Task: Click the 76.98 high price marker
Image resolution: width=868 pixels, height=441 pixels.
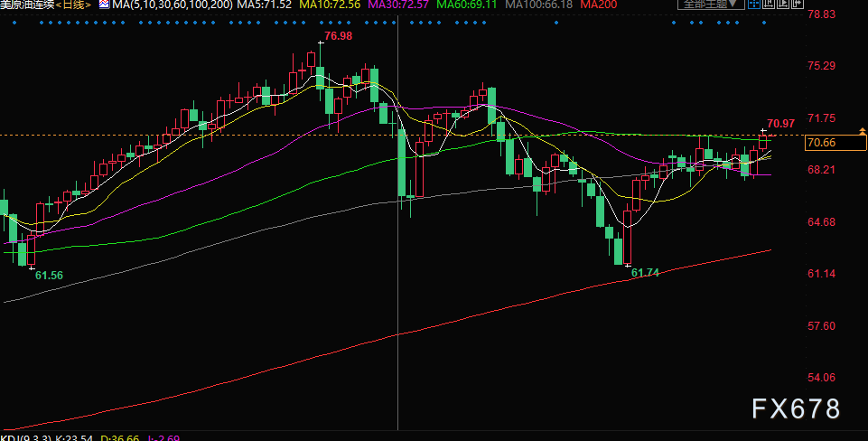Action: pyautogui.click(x=338, y=36)
